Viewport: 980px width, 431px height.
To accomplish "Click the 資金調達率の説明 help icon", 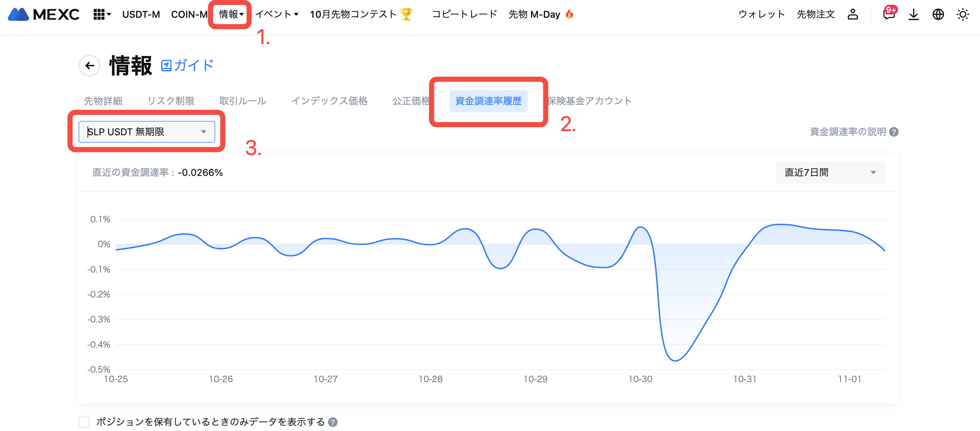I will pos(894,132).
